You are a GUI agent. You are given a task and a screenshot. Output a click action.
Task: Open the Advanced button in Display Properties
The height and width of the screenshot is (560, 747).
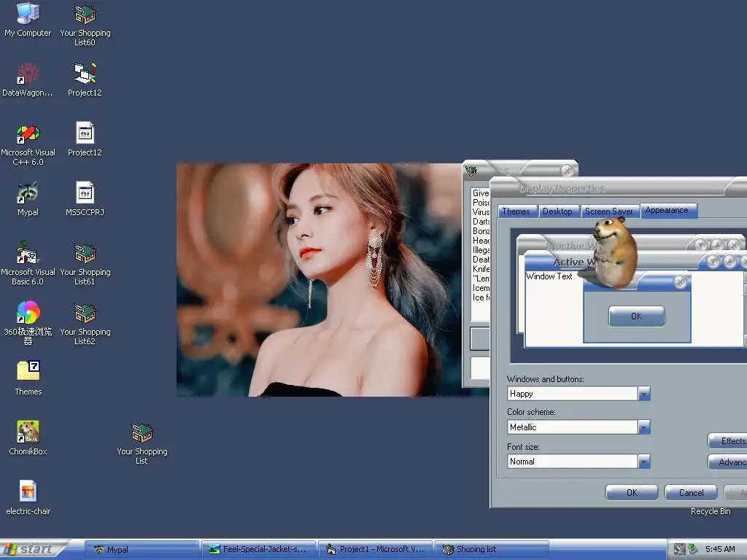[727, 462]
